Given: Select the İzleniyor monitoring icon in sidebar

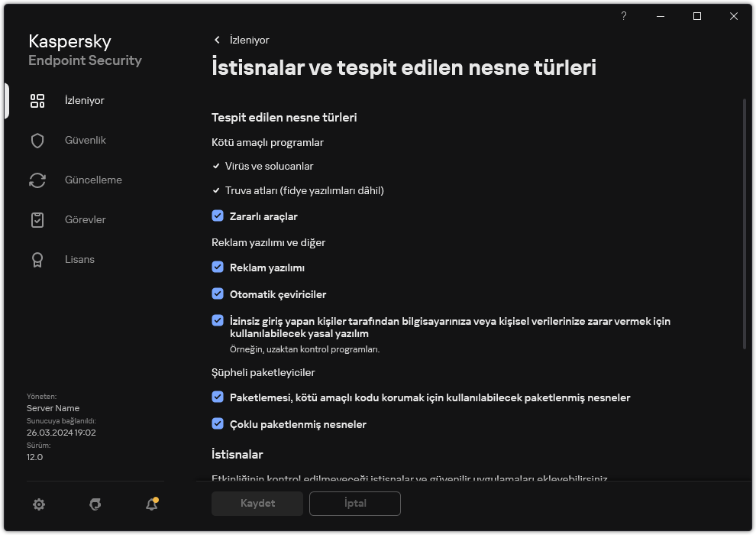Looking at the screenshot, I should pyautogui.click(x=37, y=100).
